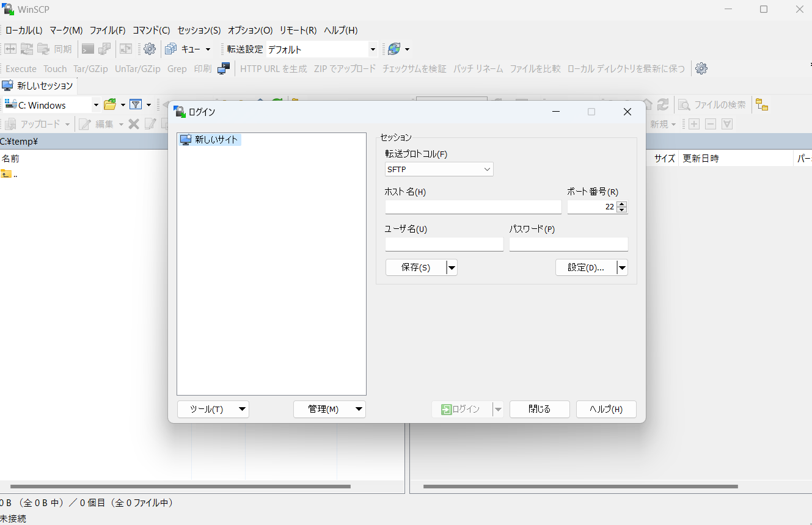The width and height of the screenshot is (812, 525).
Task: Click the 閉じる button
Action: pos(540,409)
